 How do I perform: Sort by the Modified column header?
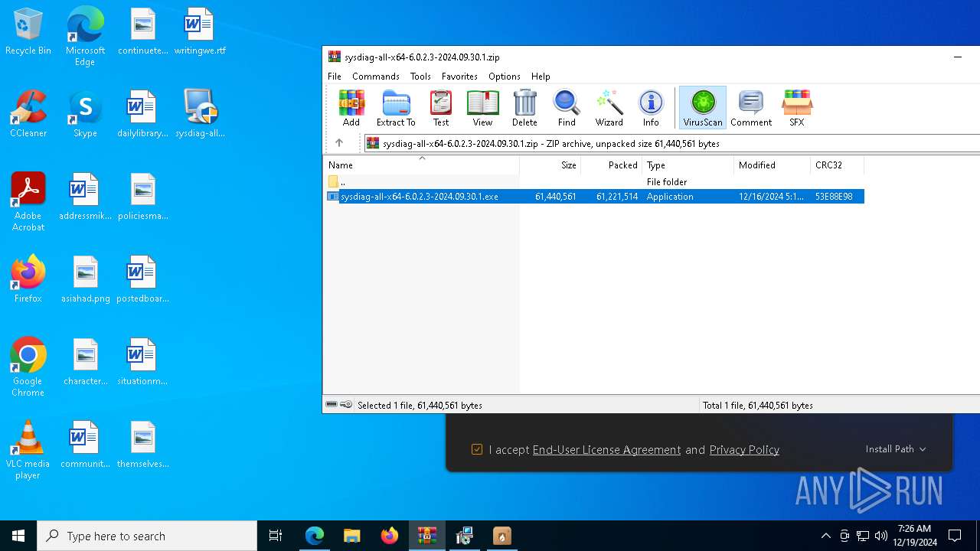[772, 165]
